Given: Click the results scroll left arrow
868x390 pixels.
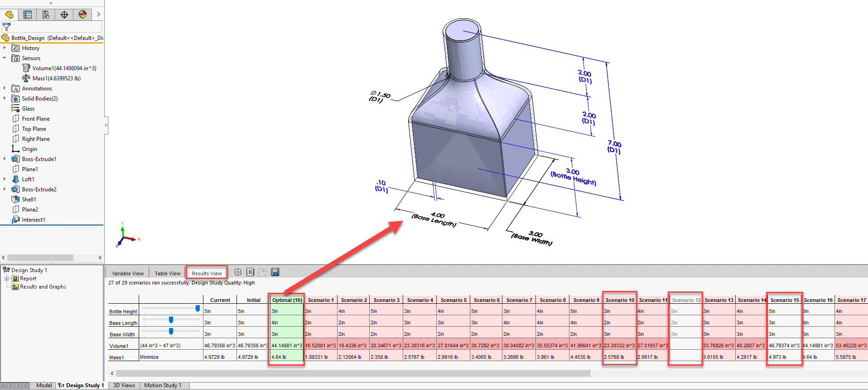Looking at the screenshot, I should point(112,373).
